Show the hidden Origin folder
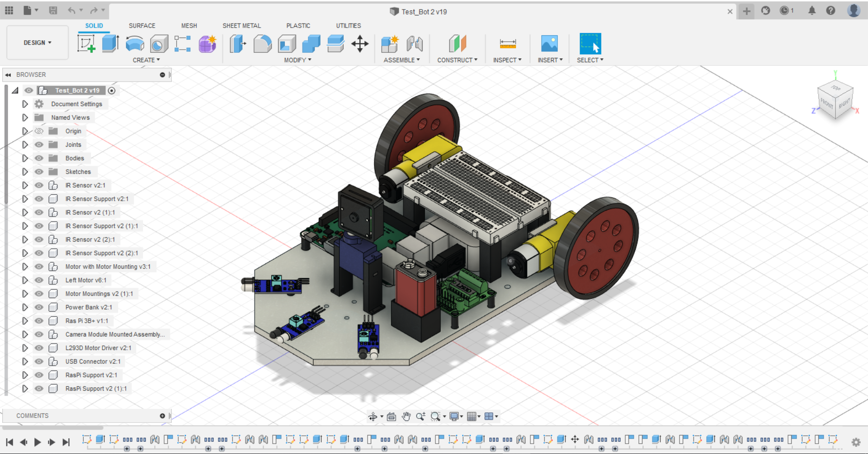 pyautogui.click(x=39, y=131)
